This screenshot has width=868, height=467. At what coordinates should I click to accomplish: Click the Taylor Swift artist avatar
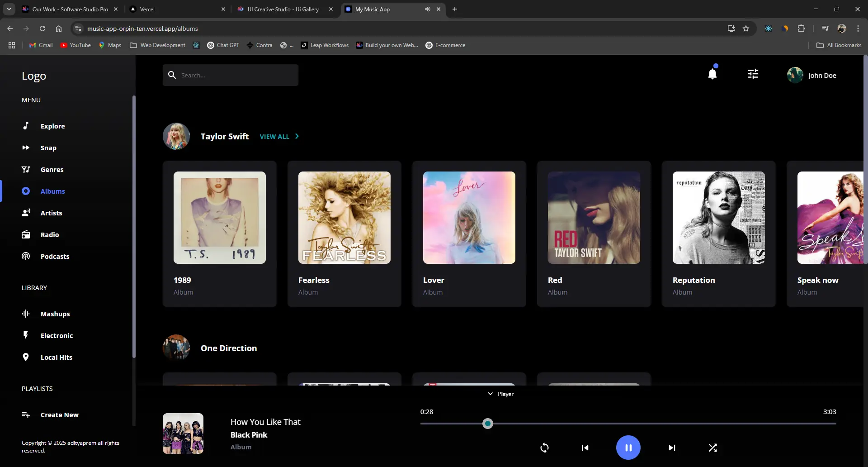pyautogui.click(x=176, y=136)
